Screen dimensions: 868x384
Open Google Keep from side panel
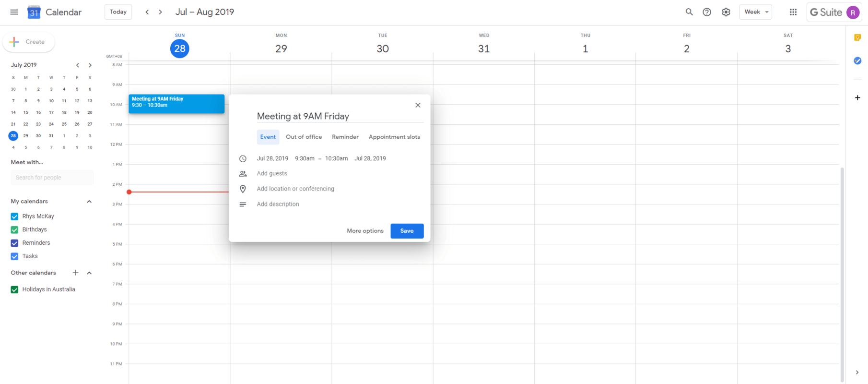coord(857,37)
